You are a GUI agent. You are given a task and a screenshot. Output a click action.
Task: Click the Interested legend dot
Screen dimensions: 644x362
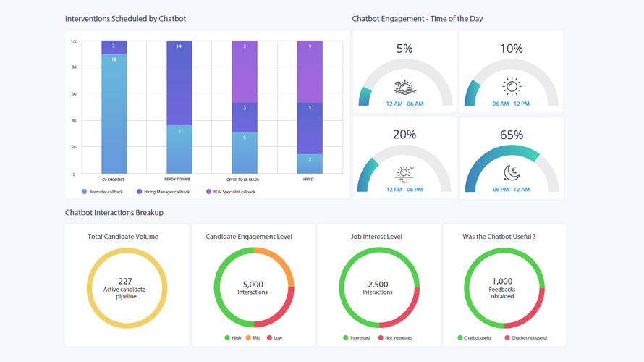pyautogui.click(x=345, y=338)
